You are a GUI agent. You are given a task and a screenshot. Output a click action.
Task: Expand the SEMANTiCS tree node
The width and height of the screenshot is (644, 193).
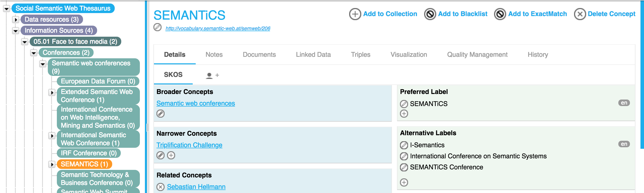pyautogui.click(x=52, y=165)
